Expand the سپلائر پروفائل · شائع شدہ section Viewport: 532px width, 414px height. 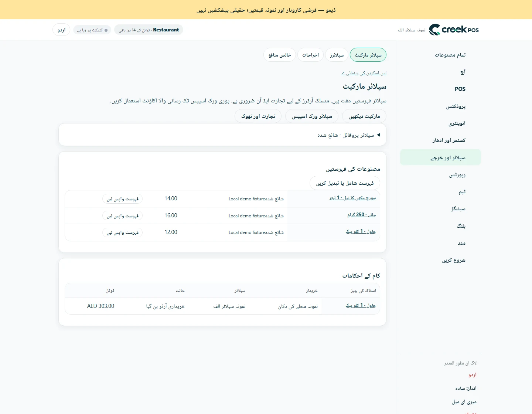222,135
